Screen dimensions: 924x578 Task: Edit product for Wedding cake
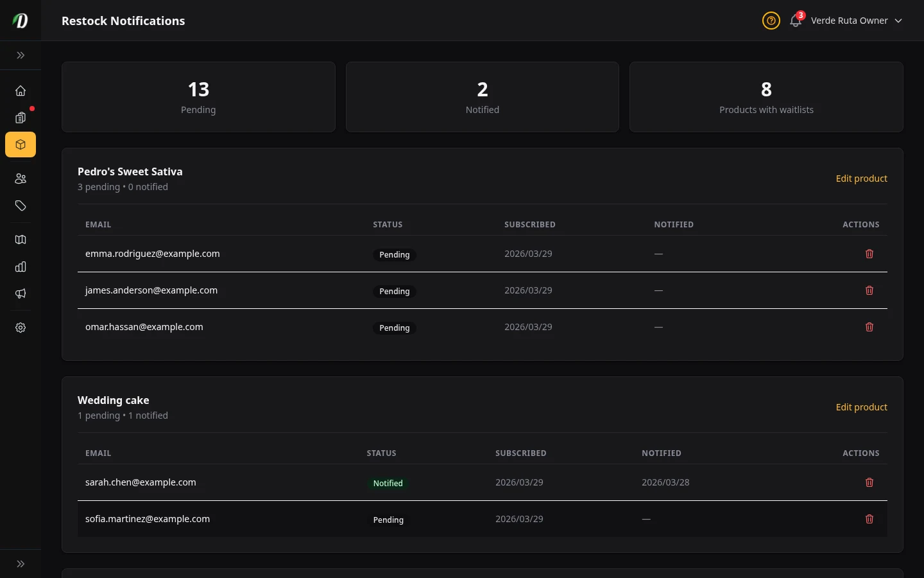pyautogui.click(x=862, y=407)
